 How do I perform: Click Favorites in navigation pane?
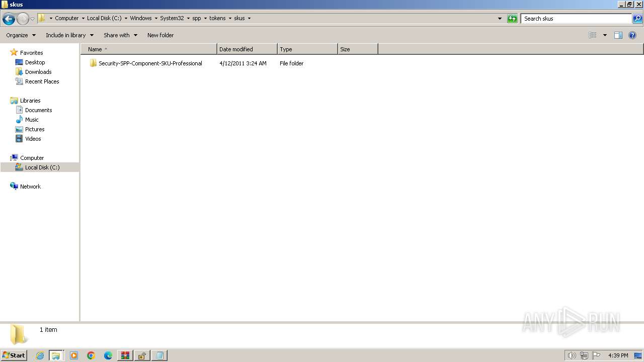(31, 53)
